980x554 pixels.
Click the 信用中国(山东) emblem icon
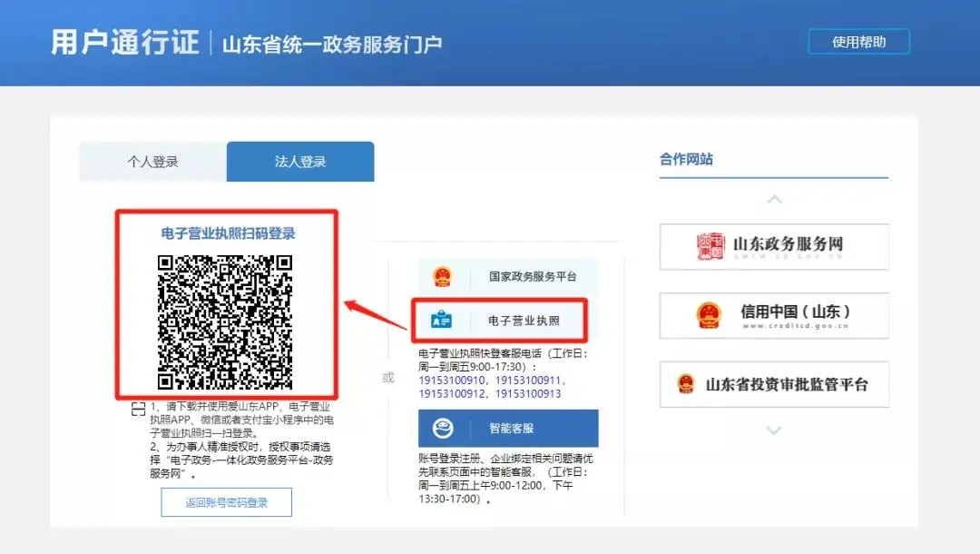(709, 315)
